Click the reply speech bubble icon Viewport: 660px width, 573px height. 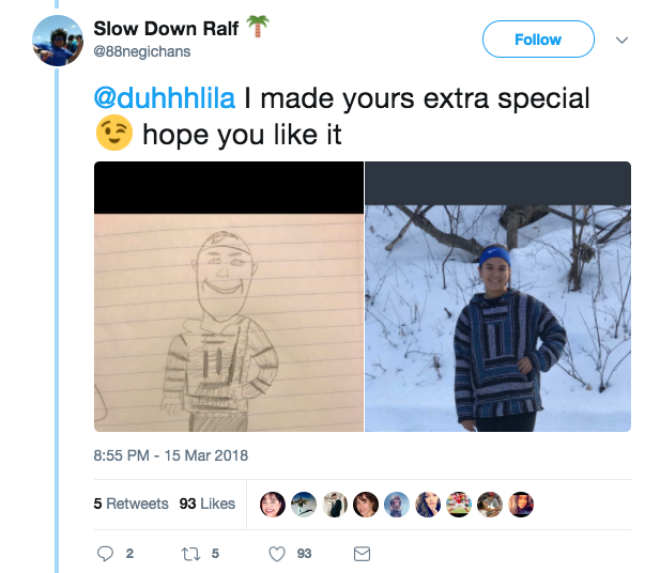point(105,554)
